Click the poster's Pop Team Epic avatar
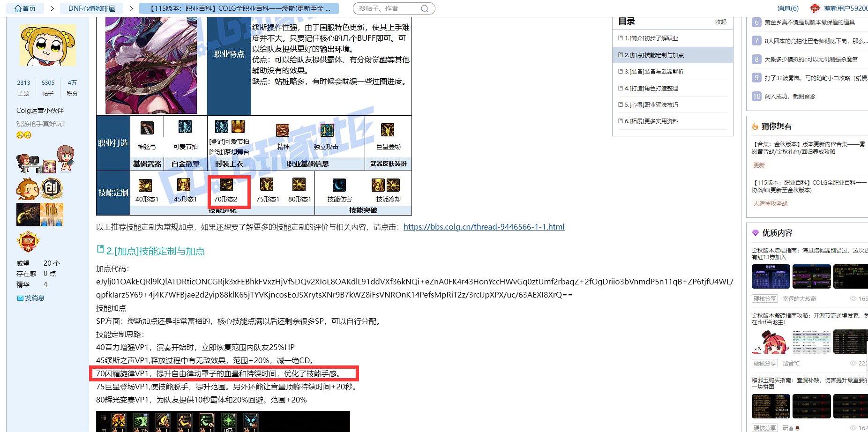This screenshot has width=868, height=432. (48, 45)
